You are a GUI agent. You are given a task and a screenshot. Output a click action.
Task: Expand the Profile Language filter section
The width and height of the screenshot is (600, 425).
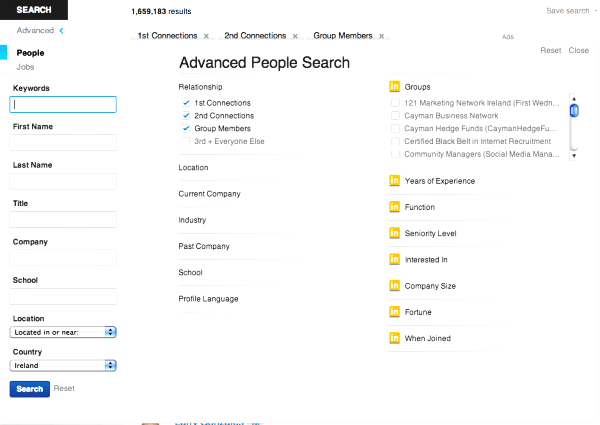click(x=208, y=299)
